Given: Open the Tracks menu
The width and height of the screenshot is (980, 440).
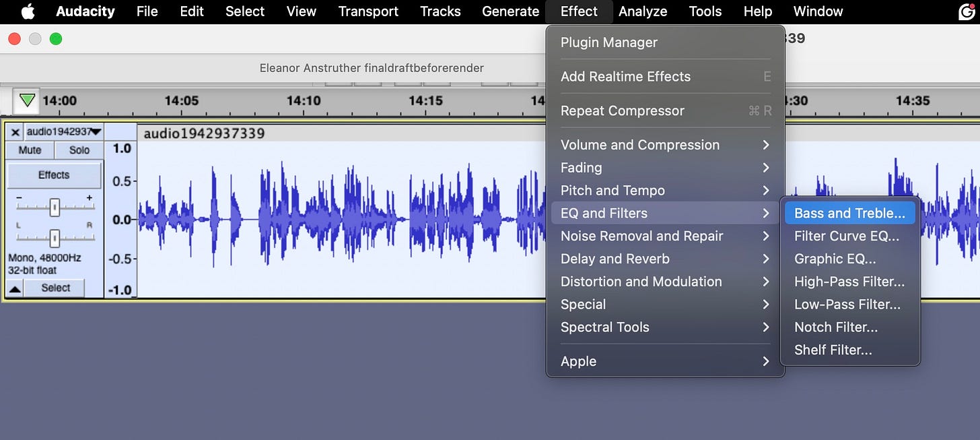Looking at the screenshot, I should (x=440, y=11).
